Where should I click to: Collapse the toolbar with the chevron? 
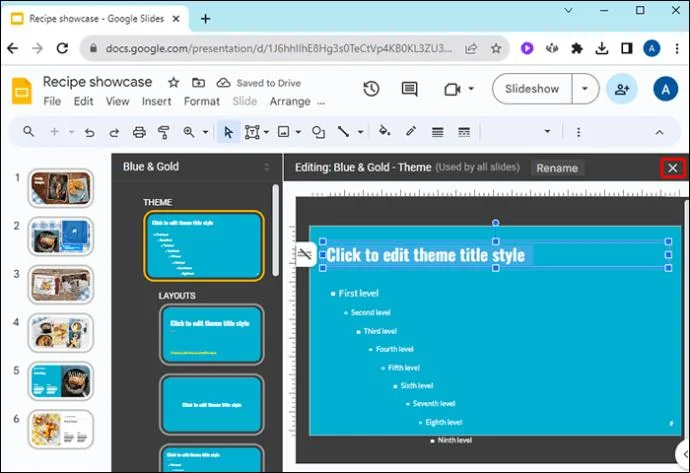659,132
